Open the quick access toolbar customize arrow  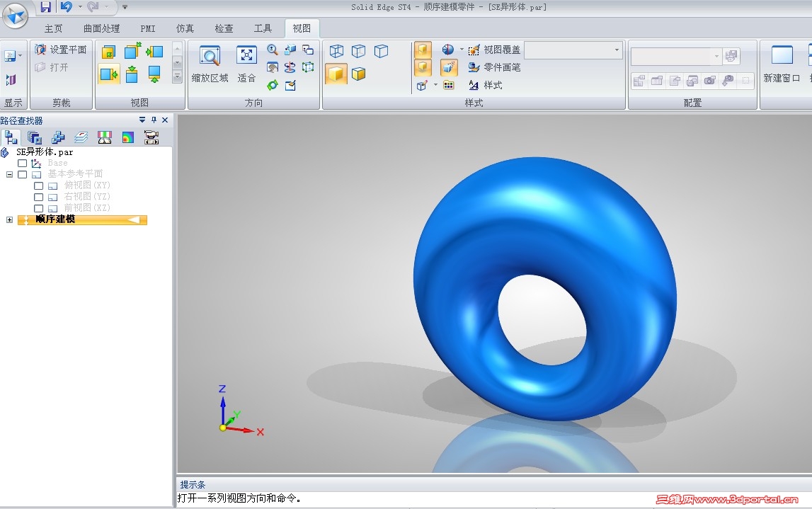125,7
